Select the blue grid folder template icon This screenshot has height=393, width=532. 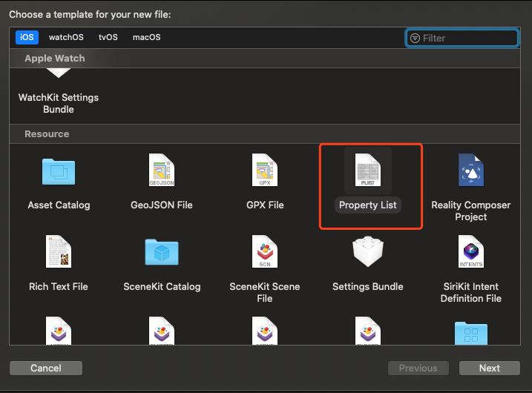pos(471,333)
